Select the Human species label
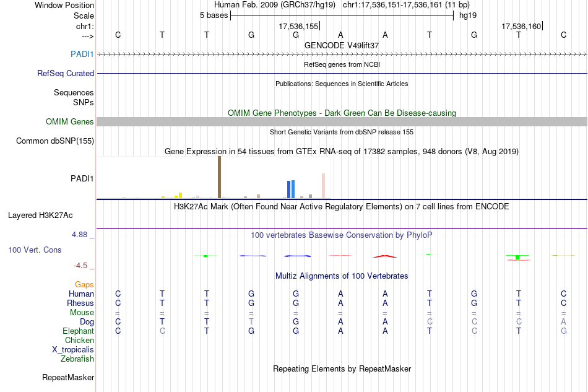Viewport: 588px width, 392px height. (81, 294)
